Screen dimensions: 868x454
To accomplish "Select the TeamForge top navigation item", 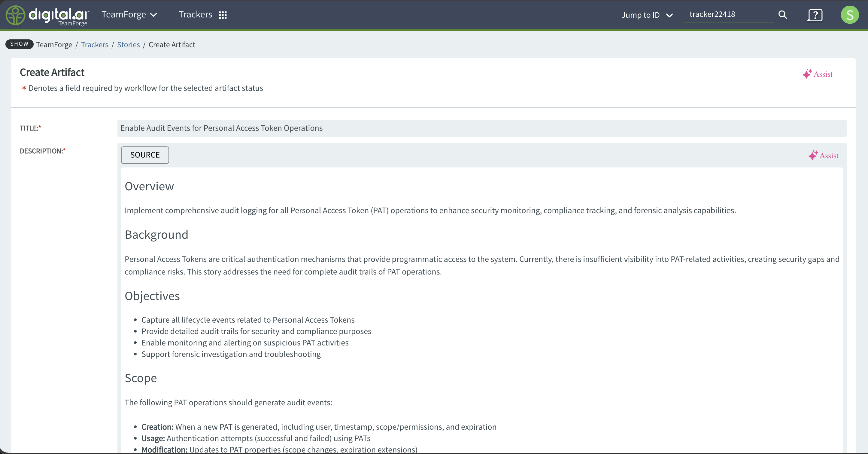I will click(x=124, y=14).
